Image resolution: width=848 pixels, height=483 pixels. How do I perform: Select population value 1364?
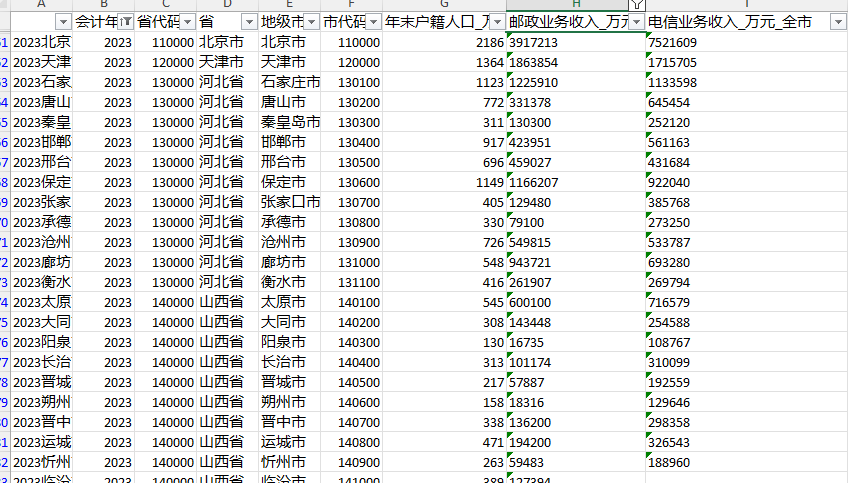[445, 62]
